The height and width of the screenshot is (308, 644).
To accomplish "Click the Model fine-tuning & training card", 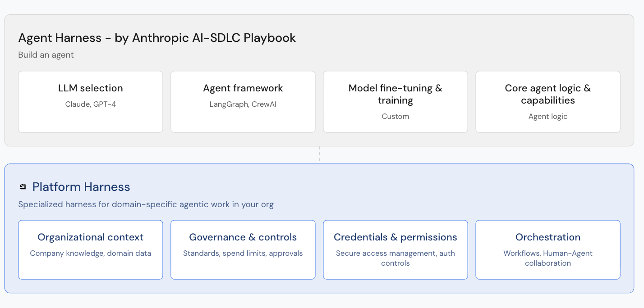I will 396,102.
